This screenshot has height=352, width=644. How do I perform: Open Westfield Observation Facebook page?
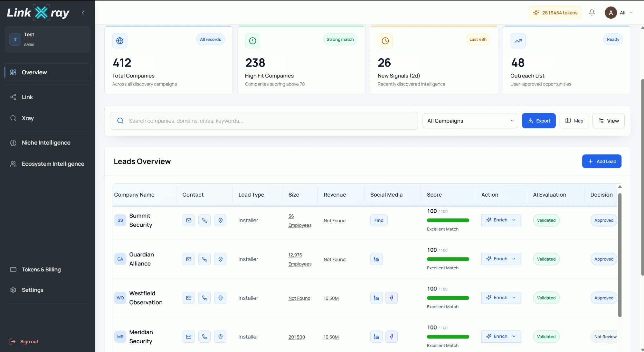(x=392, y=298)
